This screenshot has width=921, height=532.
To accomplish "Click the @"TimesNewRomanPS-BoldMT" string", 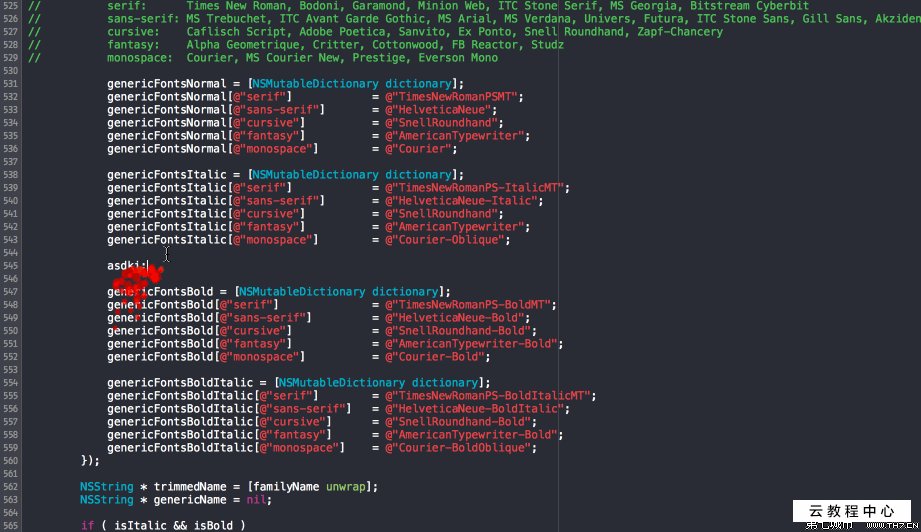I will point(468,304).
